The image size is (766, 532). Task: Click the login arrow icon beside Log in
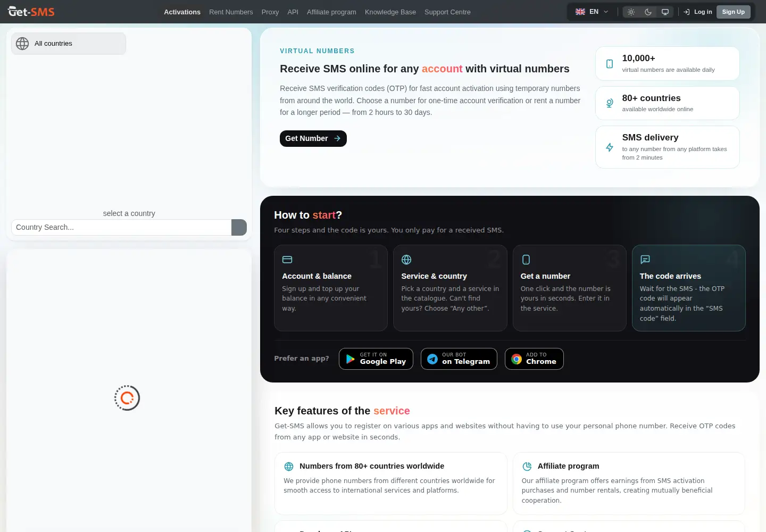tap(687, 12)
